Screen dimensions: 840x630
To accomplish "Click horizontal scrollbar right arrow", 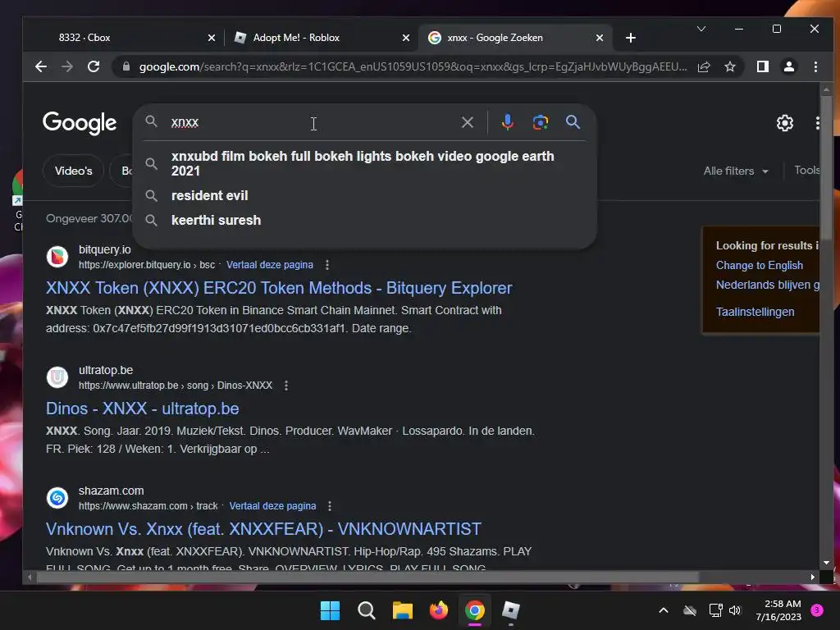I will 813,577.
